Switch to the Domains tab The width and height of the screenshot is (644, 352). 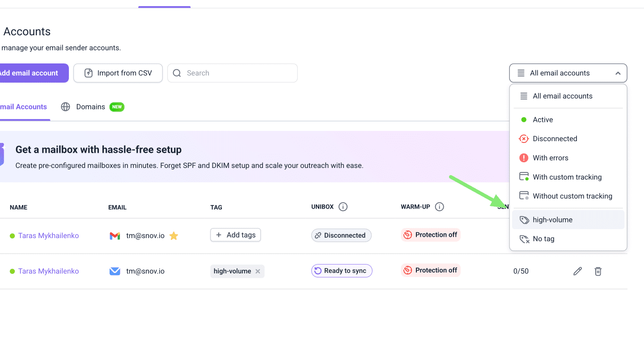(x=90, y=107)
